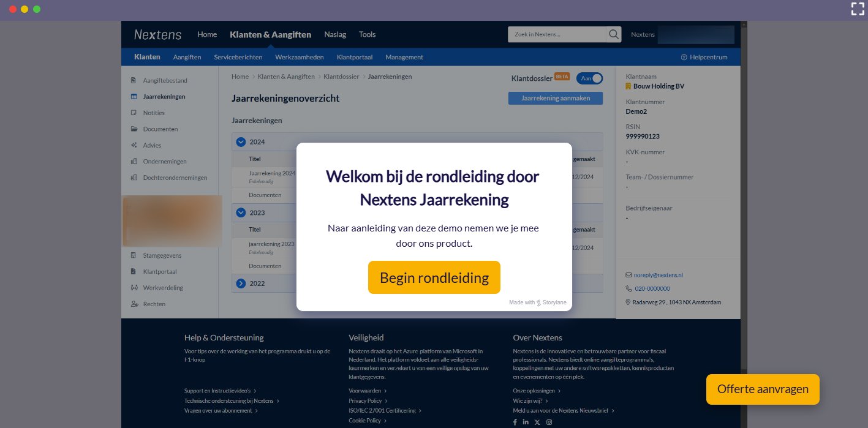Select the Werkzaamheden tab
Viewport: 868px width, 428px height.
point(300,57)
